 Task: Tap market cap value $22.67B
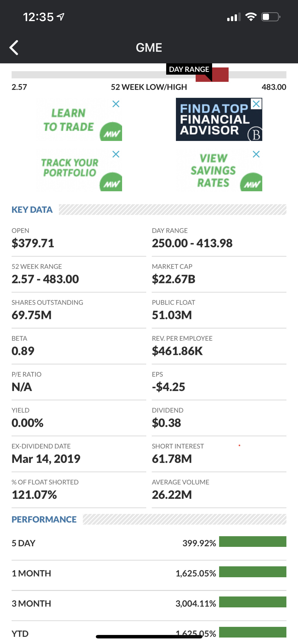click(174, 279)
